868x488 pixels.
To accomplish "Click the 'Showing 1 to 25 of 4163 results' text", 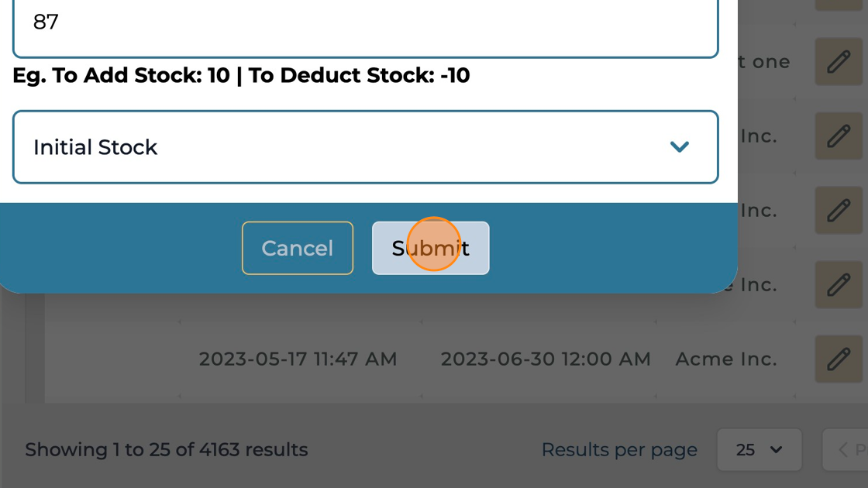I will point(167,450).
